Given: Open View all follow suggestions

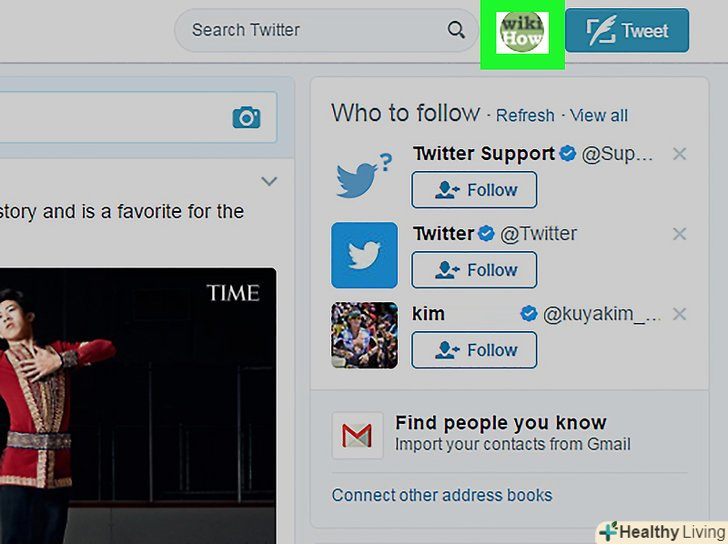Looking at the screenshot, I should (x=599, y=116).
